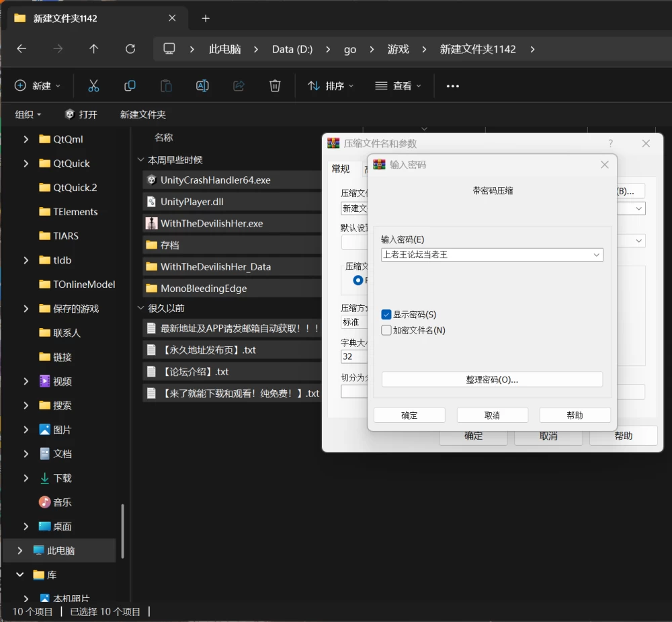Screen dimensions: 672x622
Task: Click the 下载 download arrow icon
Action: point(44,478)
